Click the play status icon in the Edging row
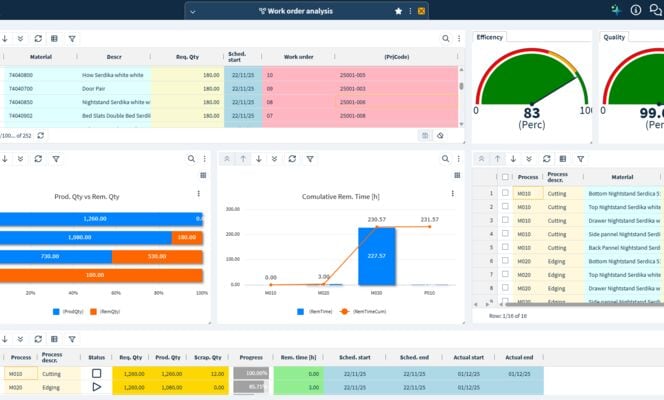Viewport: 664px width, 400px height. 97,386
